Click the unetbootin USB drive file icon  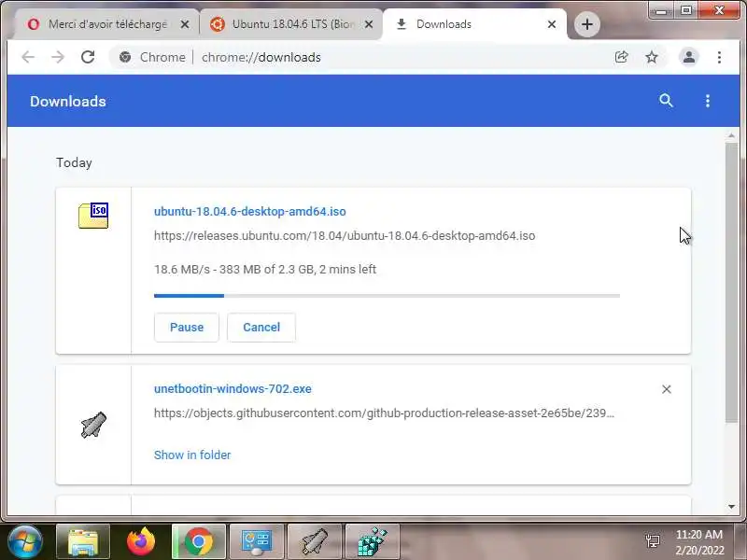point(93,425)
